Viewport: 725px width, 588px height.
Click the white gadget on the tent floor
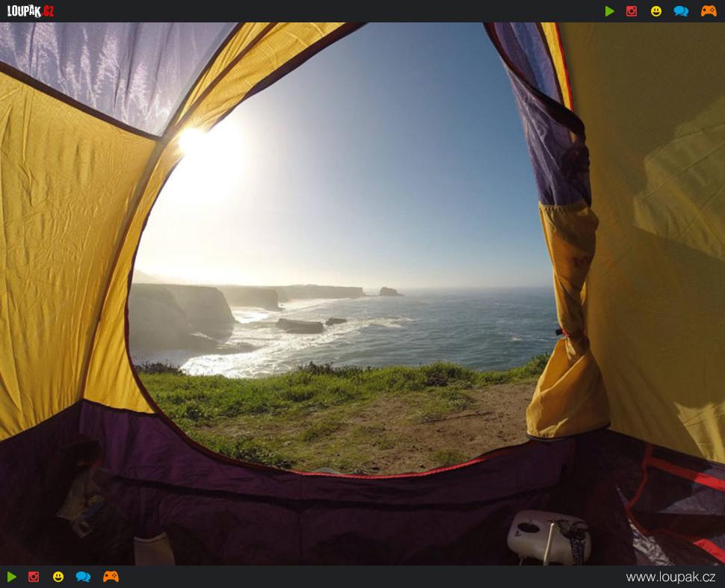tap(548, 536)
